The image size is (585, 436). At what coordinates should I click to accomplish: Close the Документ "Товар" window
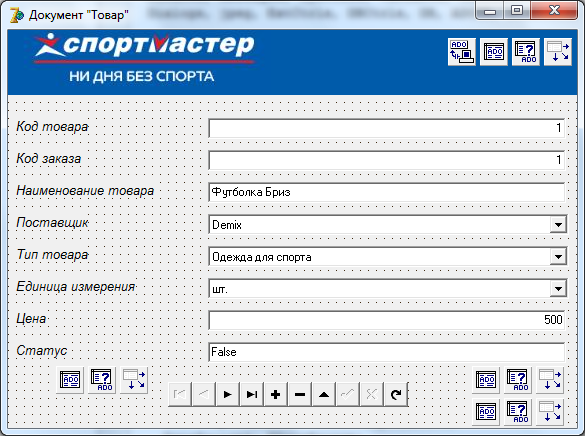tap(554, 10)
